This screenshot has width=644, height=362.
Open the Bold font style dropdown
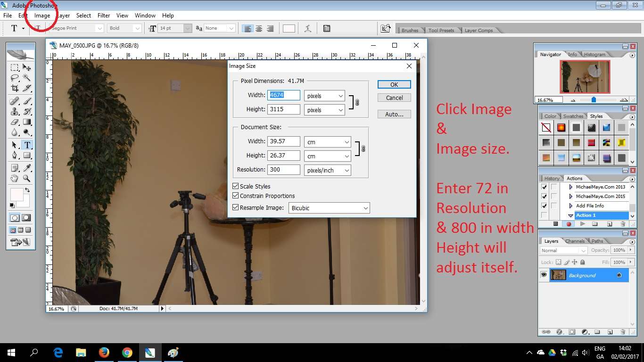pyautogui.click(x=124, y=28)
